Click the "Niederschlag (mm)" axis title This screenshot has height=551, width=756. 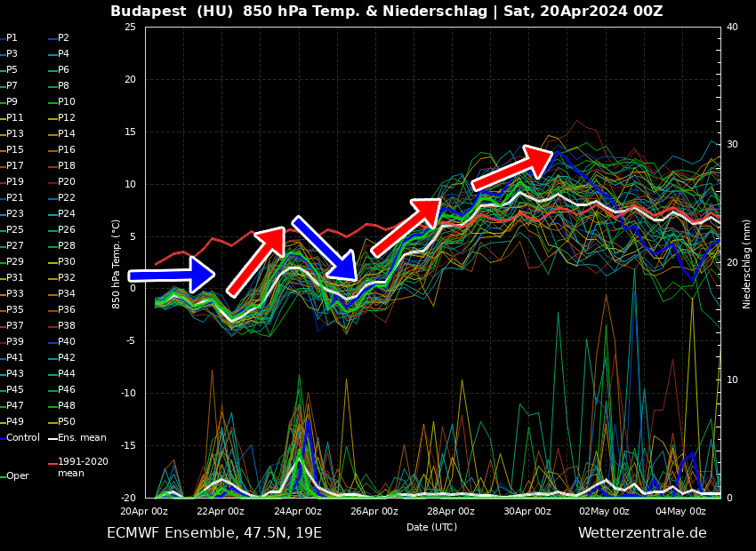click(x=747, y=263)
